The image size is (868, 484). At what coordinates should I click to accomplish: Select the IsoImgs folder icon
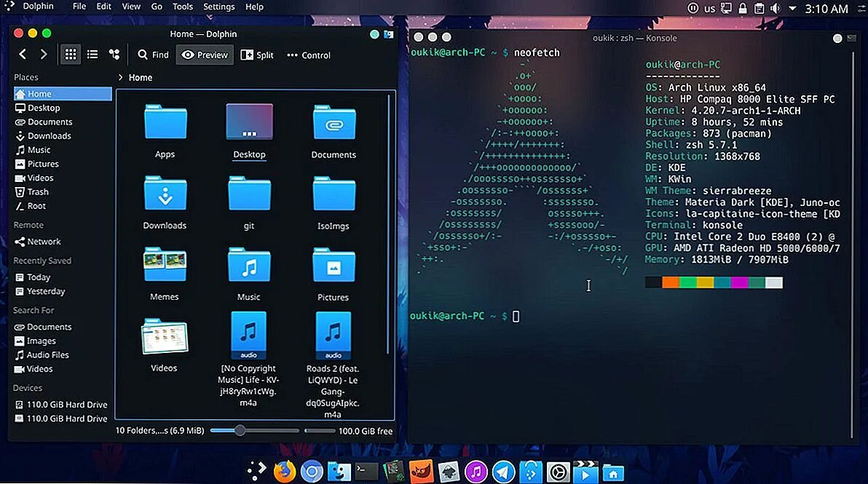pyautogui.click(x=334, y=193)
